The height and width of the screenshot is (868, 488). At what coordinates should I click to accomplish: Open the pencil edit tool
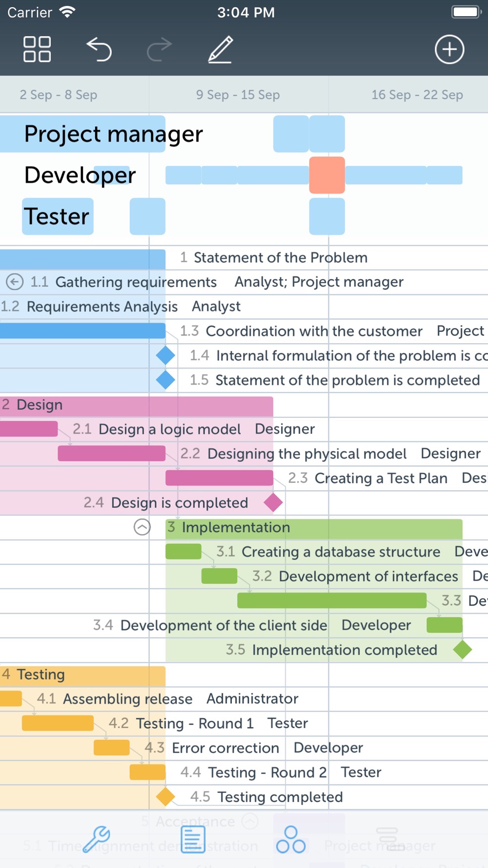click(x=221, y=49)
